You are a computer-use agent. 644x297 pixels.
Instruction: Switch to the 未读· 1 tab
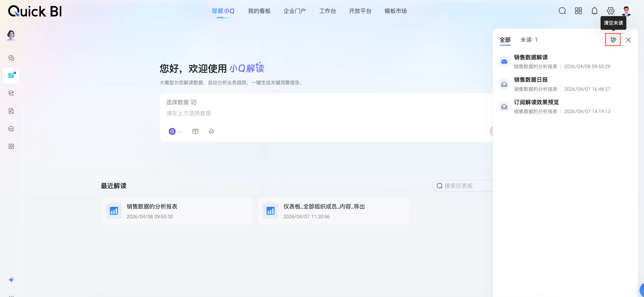[x=529, y=40]
